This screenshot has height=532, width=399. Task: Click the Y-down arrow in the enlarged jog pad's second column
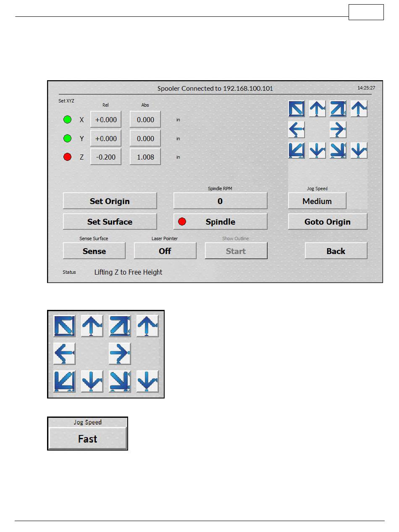click(92, 381)
